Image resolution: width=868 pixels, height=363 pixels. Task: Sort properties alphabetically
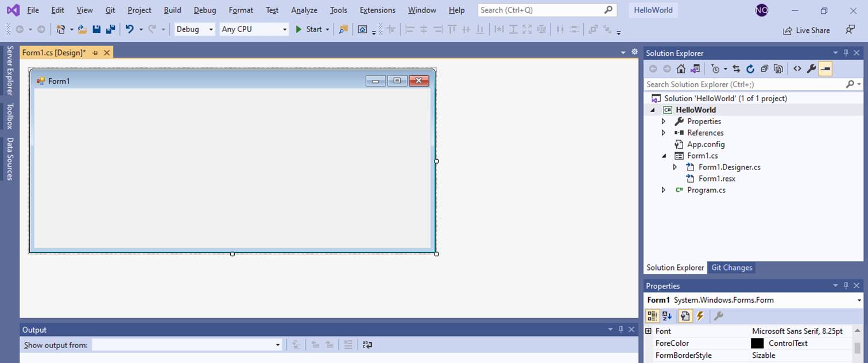(667, 316)
